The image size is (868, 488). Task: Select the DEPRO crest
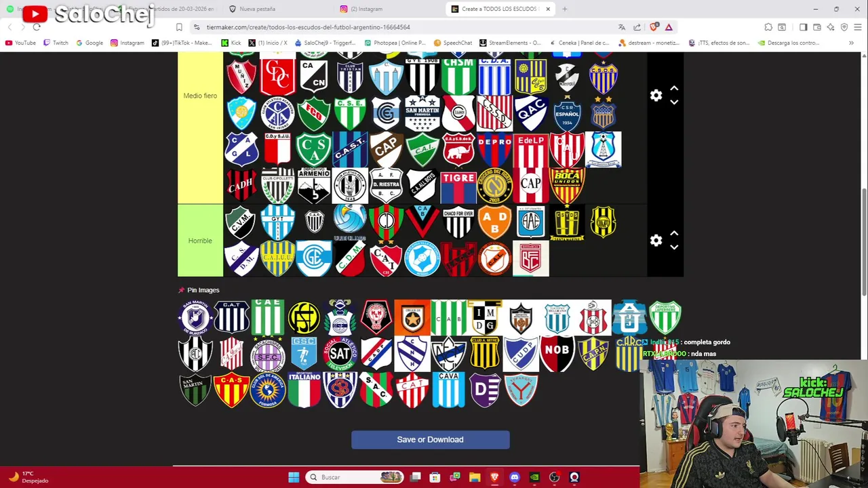(494, 150)
